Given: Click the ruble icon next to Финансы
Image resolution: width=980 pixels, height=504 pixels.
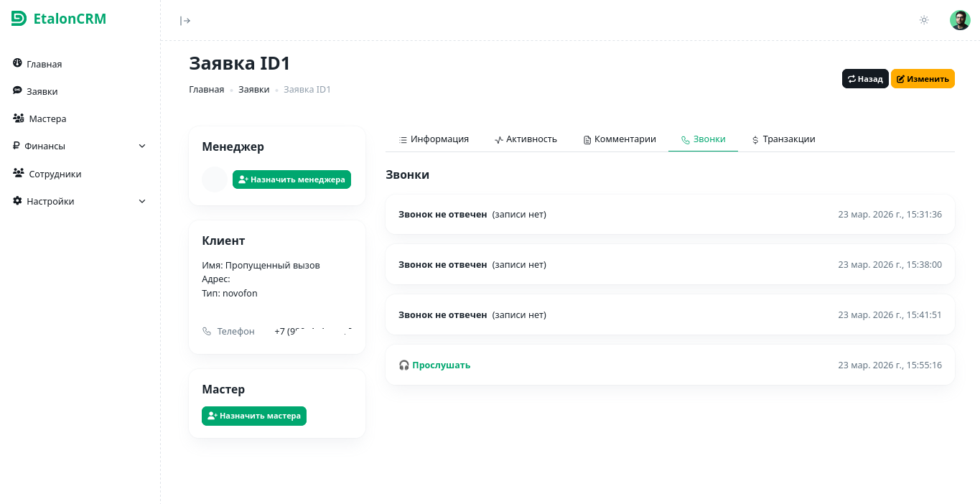Looking at the screenshot, I should [16, 146].
